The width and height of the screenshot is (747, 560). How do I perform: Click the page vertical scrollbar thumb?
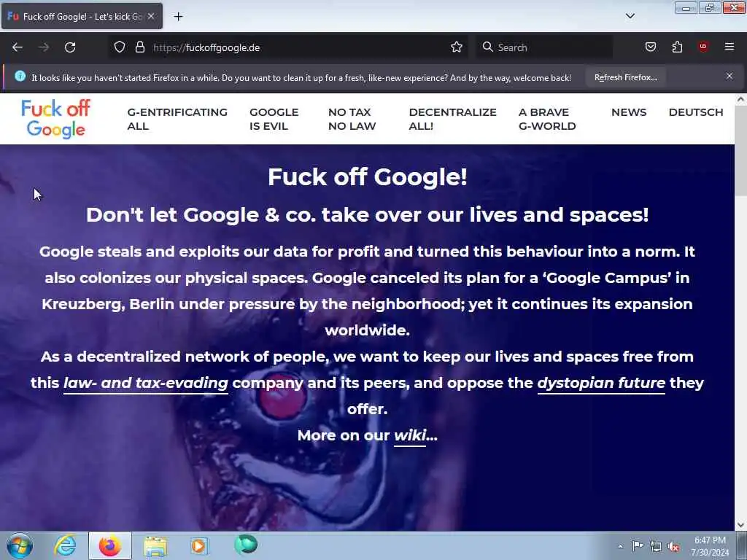click(x=740, y=151)
